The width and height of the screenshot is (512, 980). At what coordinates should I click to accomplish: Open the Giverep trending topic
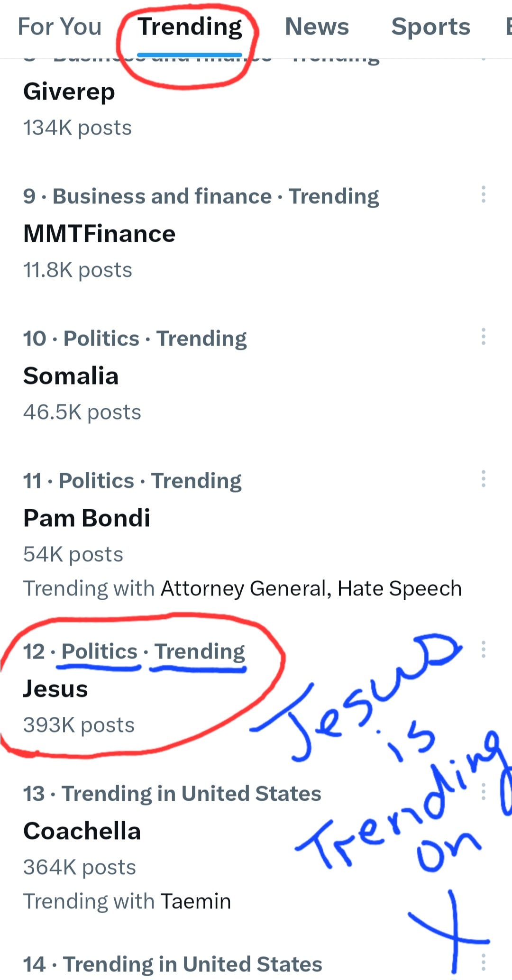[69, 92]
